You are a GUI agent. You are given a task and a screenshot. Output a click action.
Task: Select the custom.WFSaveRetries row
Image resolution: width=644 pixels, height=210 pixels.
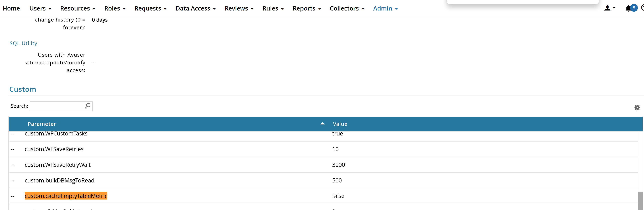(54, 149)
